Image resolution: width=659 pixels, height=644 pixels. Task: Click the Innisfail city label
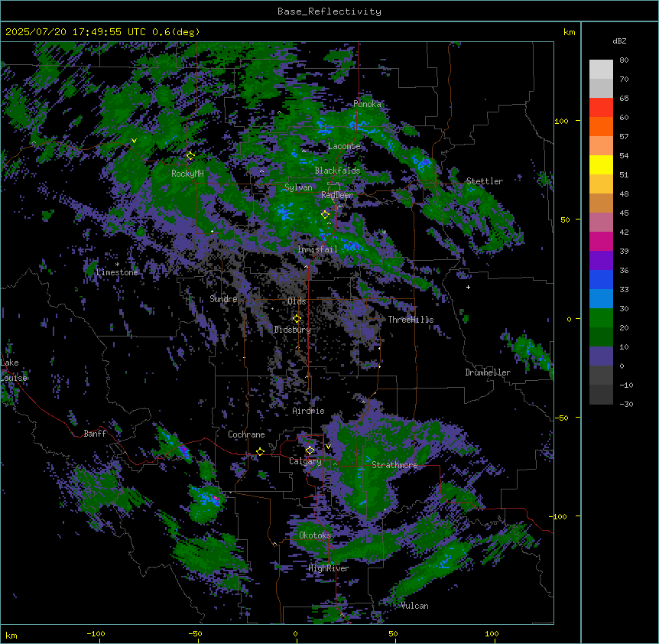click(x=317, y=249)
